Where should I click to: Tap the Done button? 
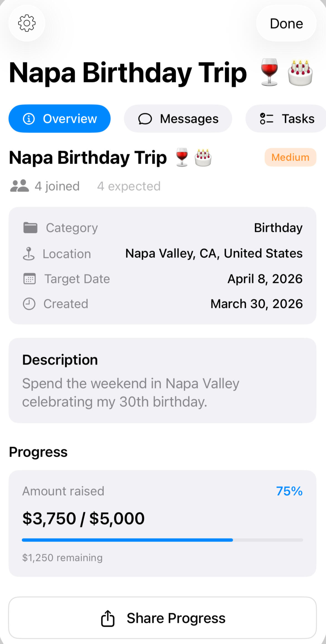286,24
